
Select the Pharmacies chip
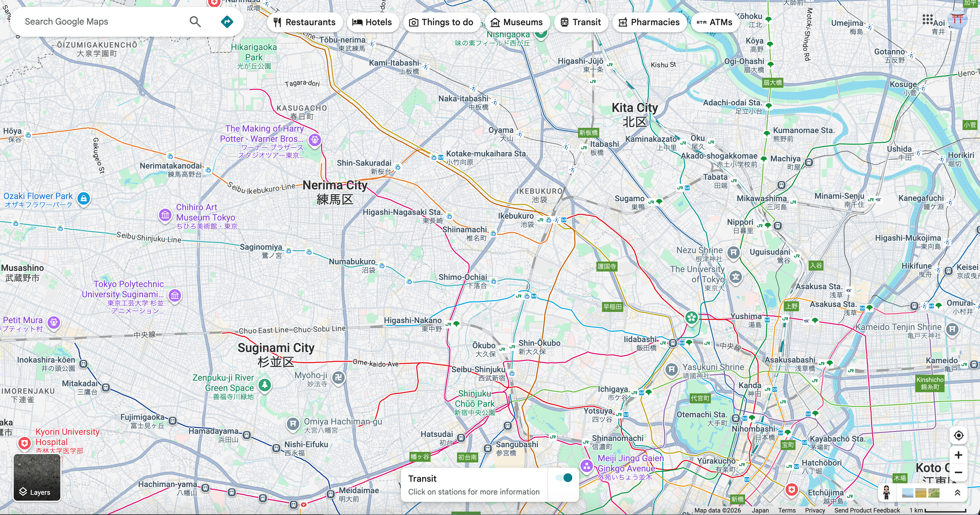[x=649, y=22]
